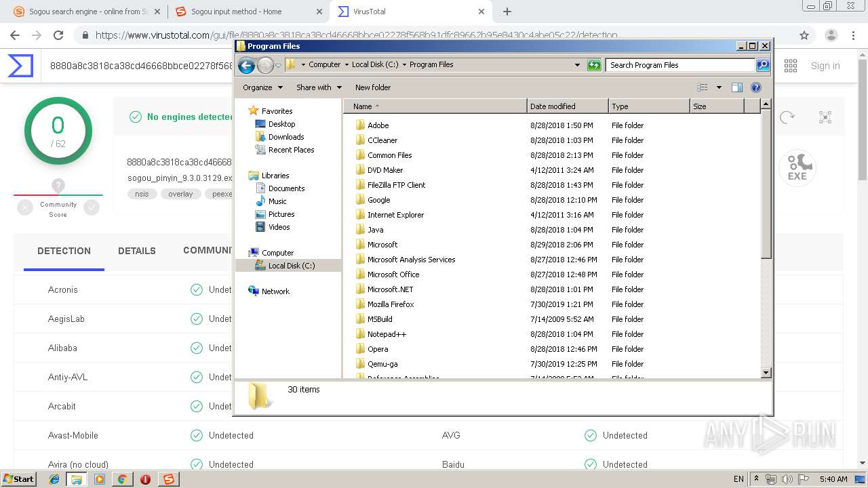
Task: Open the view options dropdown arrow
Action: coord(719,87)
